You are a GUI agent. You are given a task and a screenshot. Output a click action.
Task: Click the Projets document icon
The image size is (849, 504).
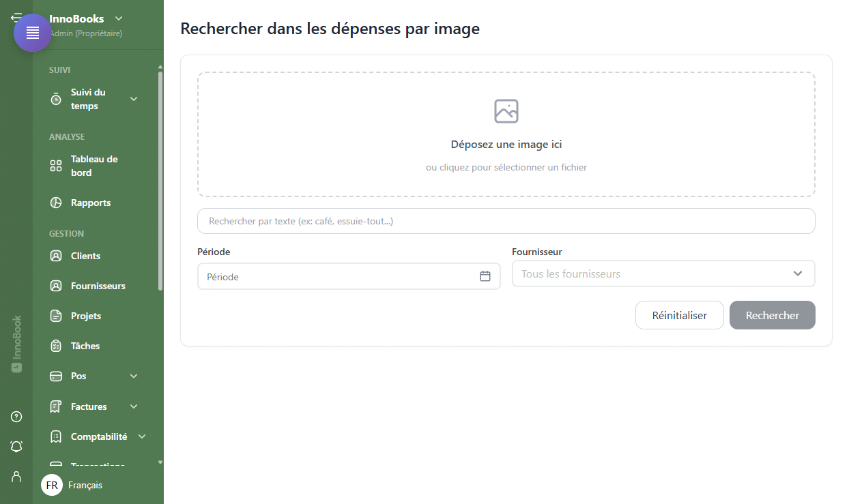56,316
